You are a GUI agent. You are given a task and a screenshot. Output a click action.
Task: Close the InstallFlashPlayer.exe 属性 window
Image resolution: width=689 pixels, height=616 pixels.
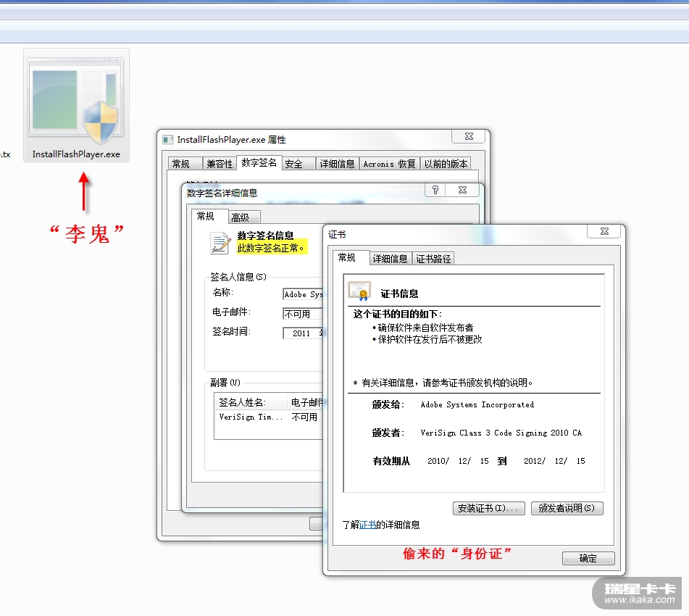pyautogui.click(x=469, y=136)
